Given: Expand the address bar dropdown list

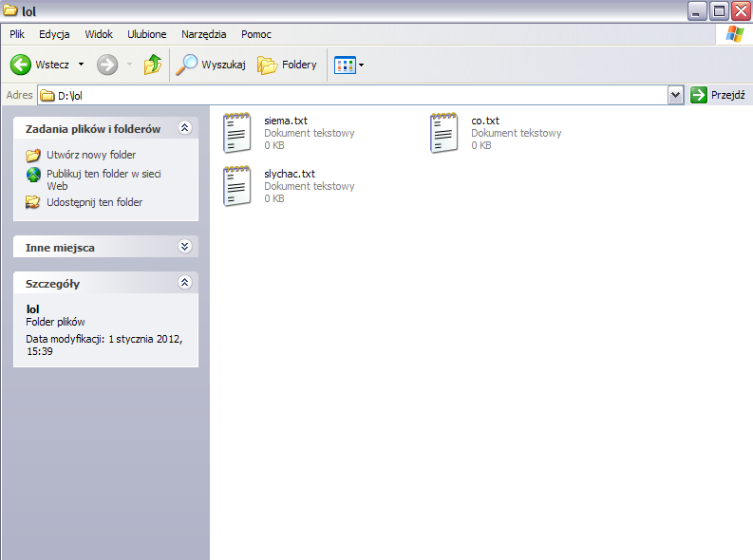Looking at the screenshot, I should 675,95.
